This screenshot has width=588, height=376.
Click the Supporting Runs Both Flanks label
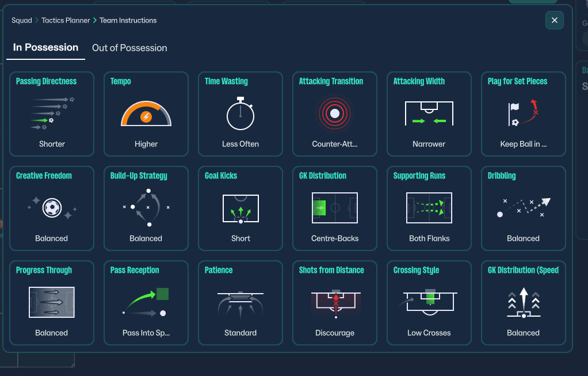(429, 238)
